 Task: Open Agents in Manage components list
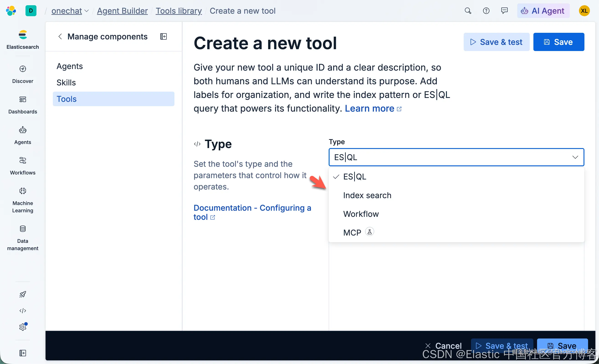coord(70,66)
